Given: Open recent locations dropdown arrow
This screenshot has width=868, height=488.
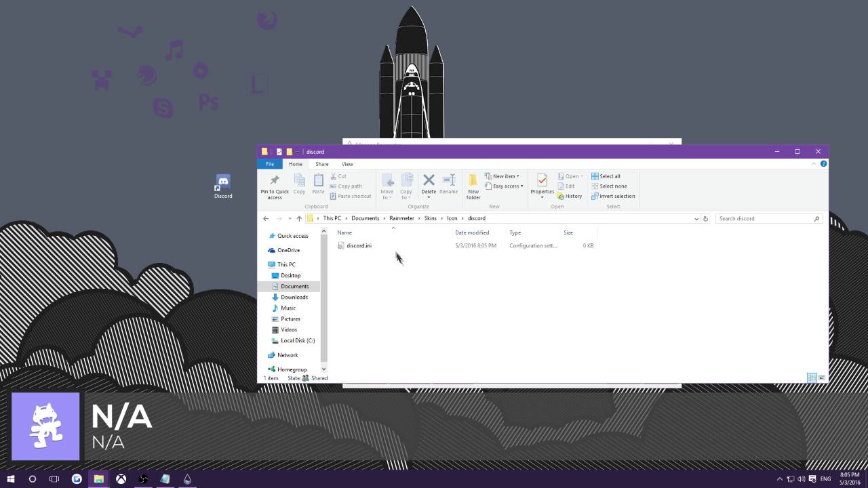Looking at the screenshot, I should (290, 218).
